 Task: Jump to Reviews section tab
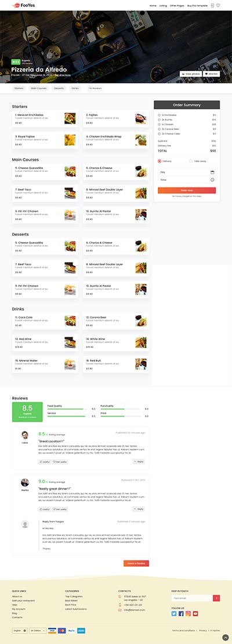[x=95, y=88]
